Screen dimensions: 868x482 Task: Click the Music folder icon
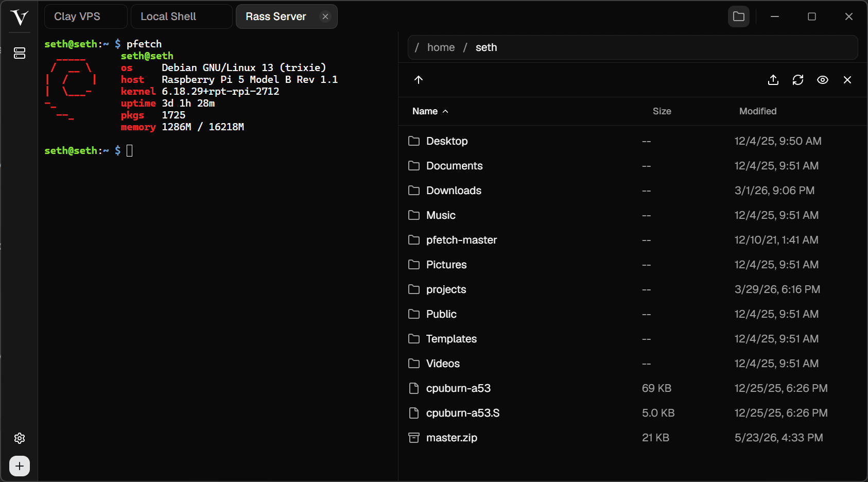pos(414,215)
